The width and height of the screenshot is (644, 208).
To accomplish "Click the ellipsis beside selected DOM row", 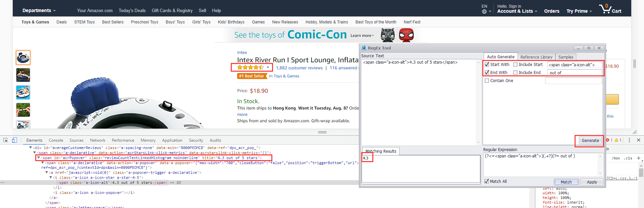I will (x=2, y=183).
